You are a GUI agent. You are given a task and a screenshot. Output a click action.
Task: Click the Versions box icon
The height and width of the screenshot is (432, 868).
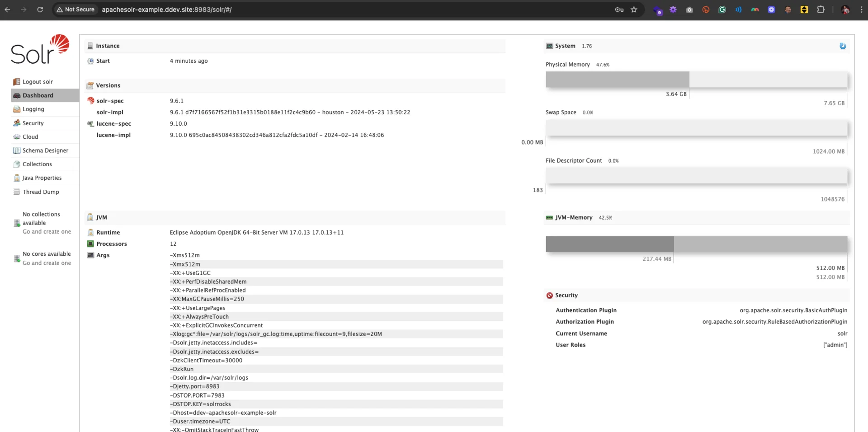click(x=90, y=85)
